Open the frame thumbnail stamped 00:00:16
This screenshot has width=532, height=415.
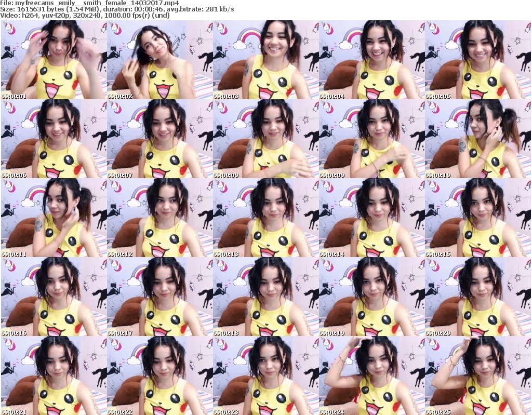click(54, 297)
